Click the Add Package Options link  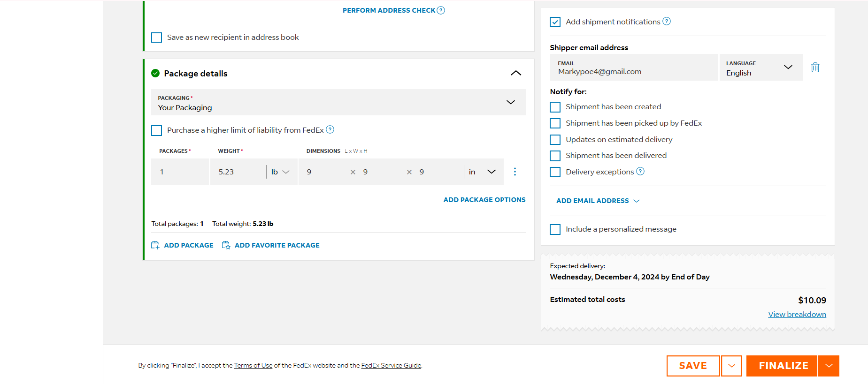[x=484, y=200]
